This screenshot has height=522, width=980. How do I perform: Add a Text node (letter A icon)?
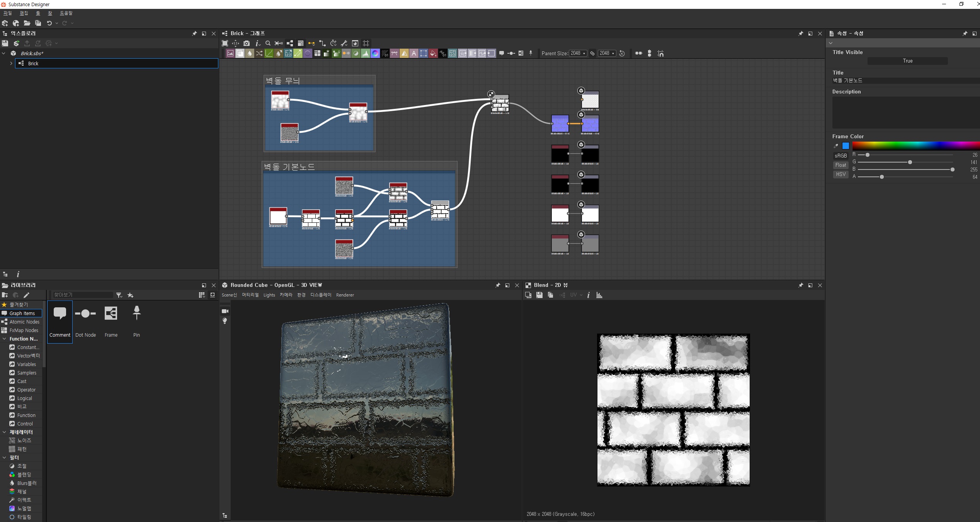tap(414, 54)
